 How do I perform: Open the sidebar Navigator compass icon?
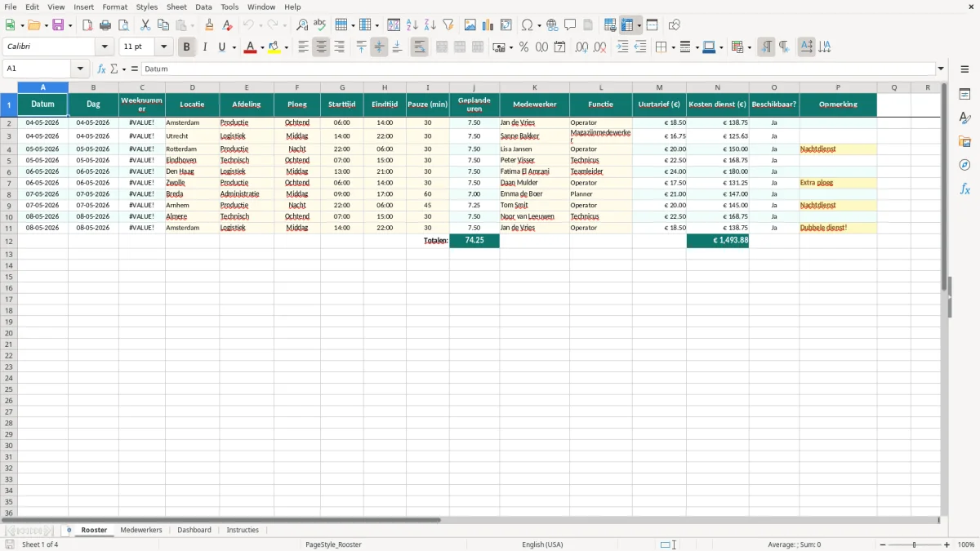[964, 165]
